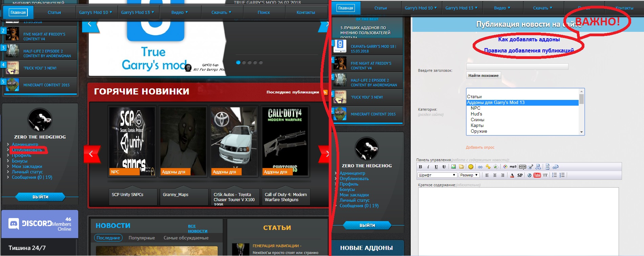This screenshot has width=644, height=256.
Task: Select NPC in the category list
Action: 522,108
